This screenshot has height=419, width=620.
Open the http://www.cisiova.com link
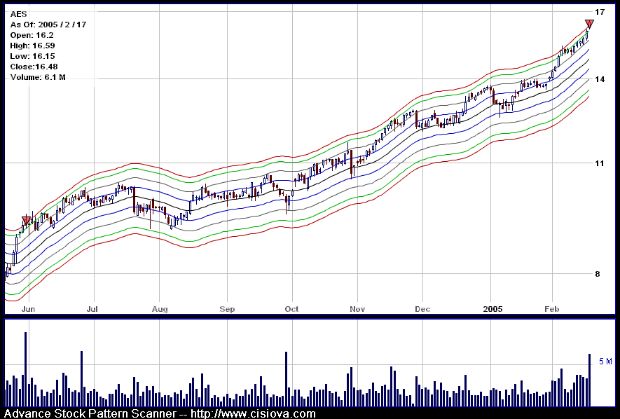pyautogui.click(x=253, y=414)
